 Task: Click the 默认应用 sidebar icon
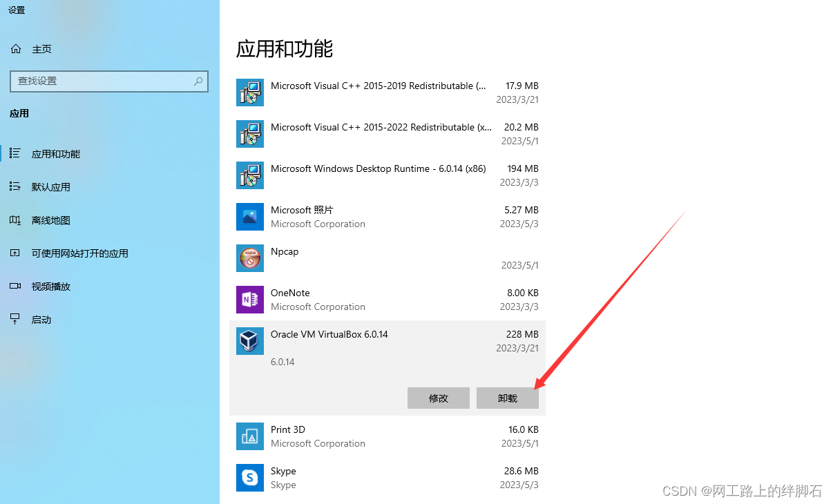coord(15,187)
